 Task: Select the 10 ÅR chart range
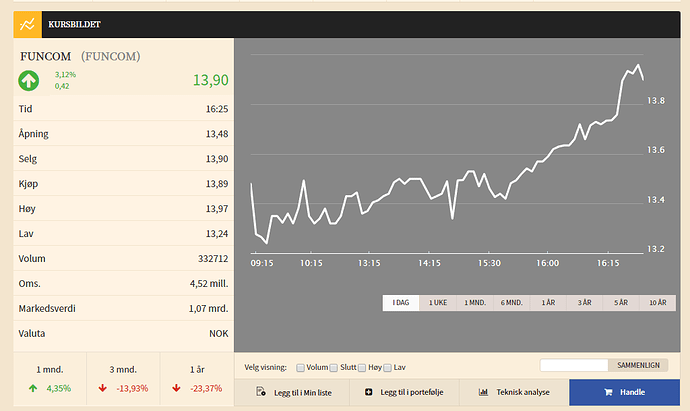[x=658, y=303]
